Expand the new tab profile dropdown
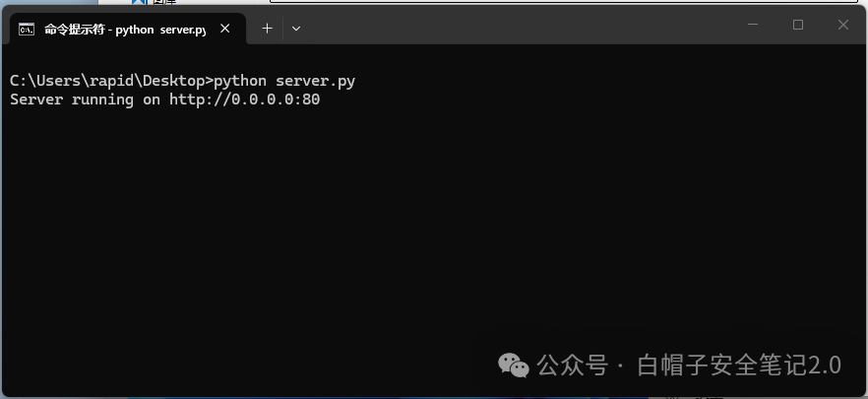This screenshot has width=868, height=399. coord(296,29)
